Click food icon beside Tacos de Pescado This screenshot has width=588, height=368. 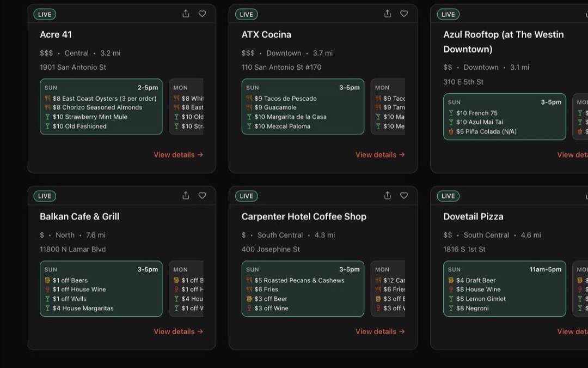(x=249, y=98)
